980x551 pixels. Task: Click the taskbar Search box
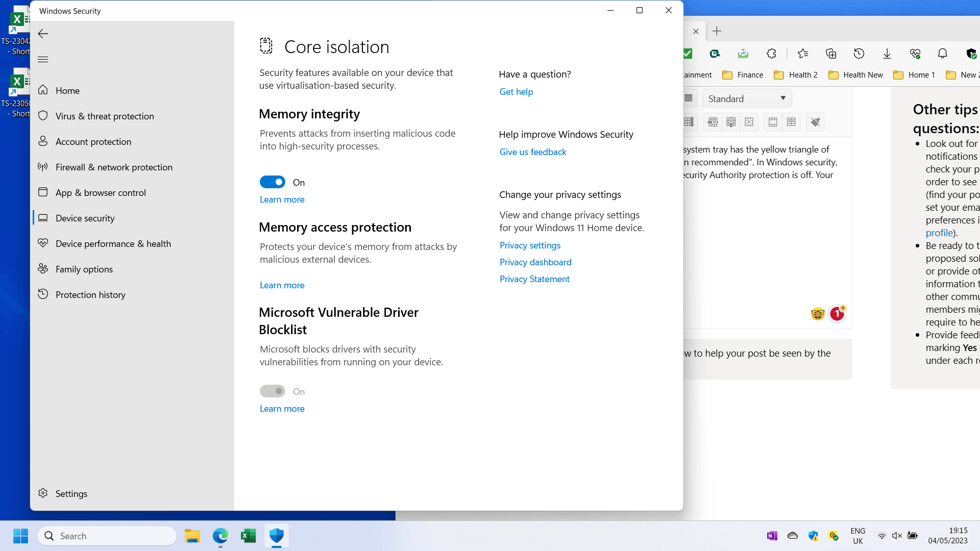[x=107, y=536]
